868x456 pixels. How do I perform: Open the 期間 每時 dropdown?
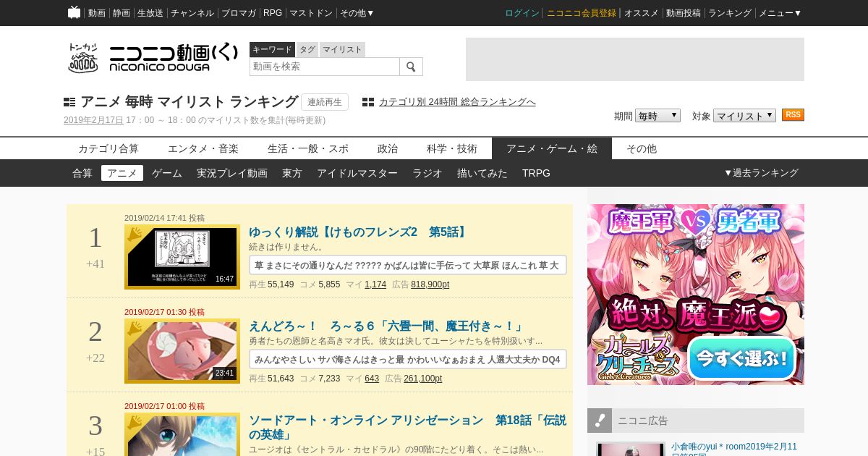[658, 116]
